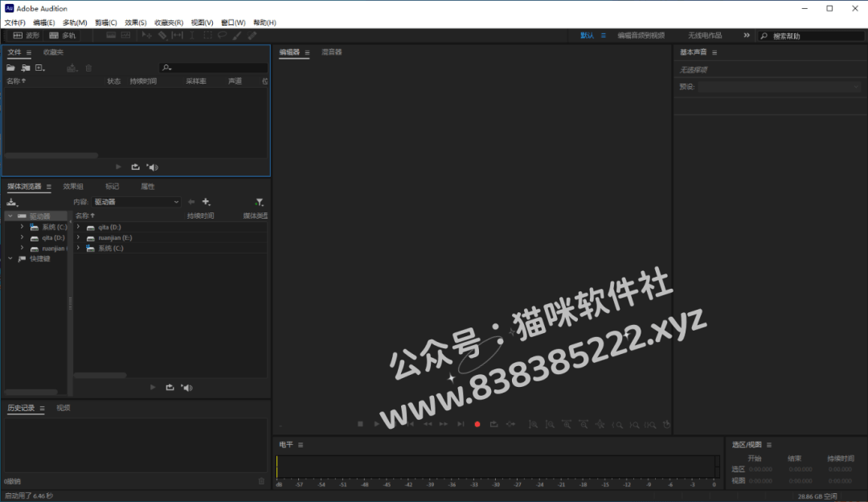The width and height of the screenshot is (868, 502).
Task: Expand ruanjian (E:) in the content list
Action: click(x=79, y=237)
